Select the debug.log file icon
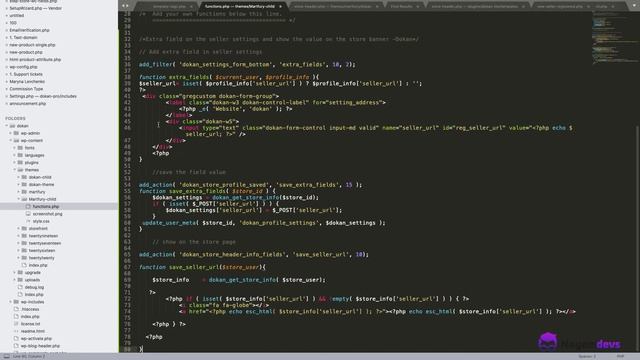The height and width of the screenshot is (360, 640). click(x=20, y=287)
